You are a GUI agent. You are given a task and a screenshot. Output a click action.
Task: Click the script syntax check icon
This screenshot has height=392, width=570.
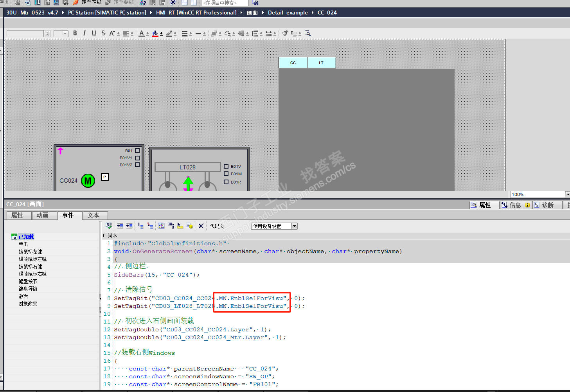coord(109,226)
